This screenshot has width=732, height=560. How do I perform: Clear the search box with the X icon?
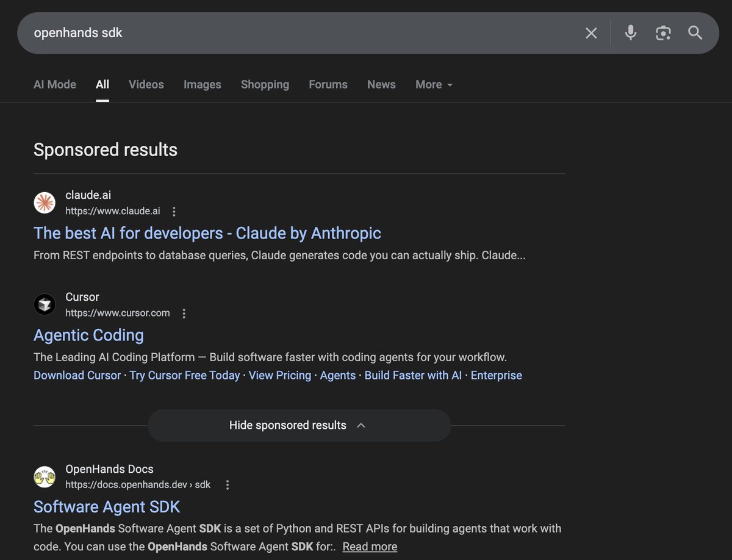591,33
